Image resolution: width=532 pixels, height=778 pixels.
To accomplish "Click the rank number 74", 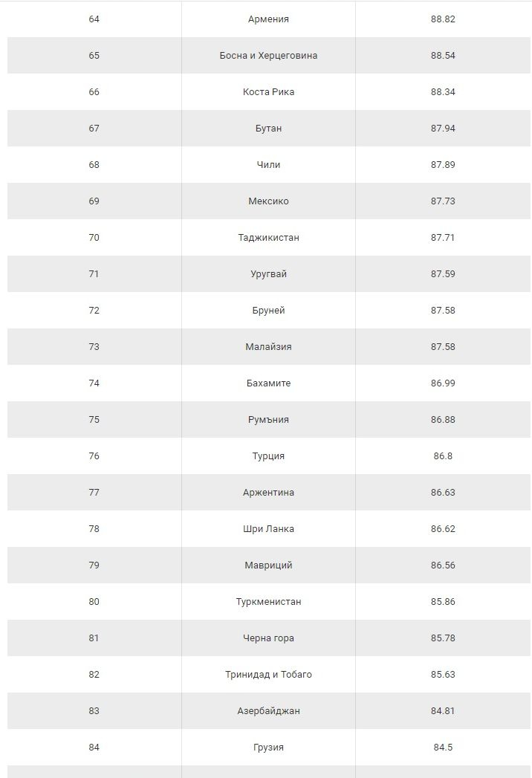I will click(94, 383).
